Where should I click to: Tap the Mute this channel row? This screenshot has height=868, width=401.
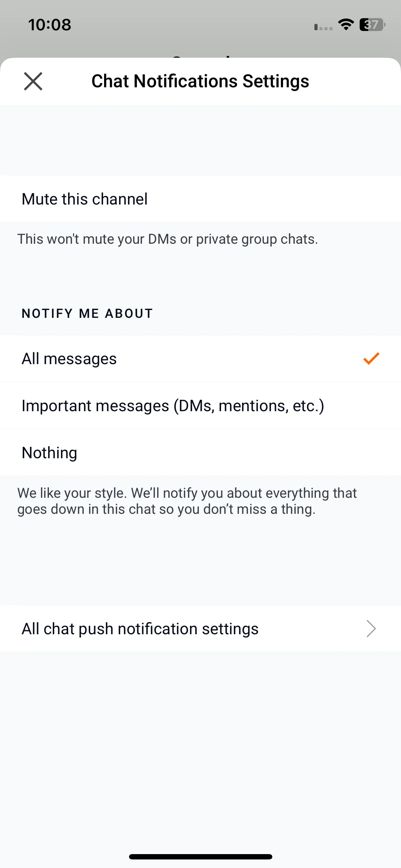point(200,199)
